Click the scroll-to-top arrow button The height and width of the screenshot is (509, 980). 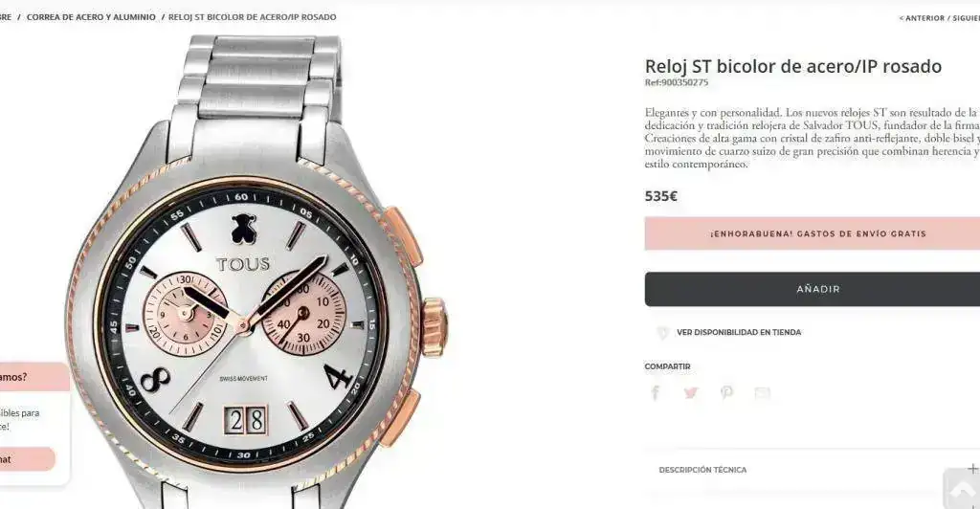(961, 490)
